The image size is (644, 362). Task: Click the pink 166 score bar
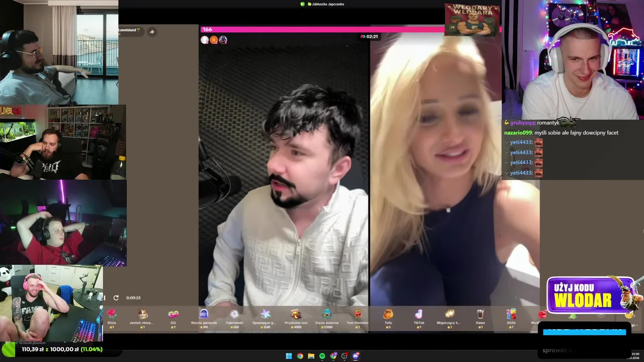[x=322, y=30]
